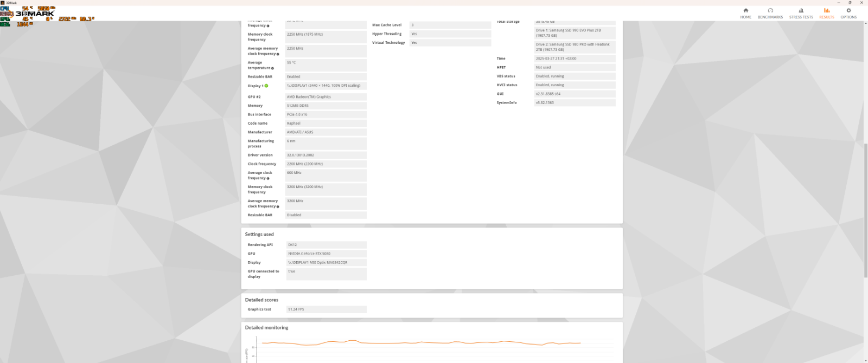This screenshot has width=868, height=363.
Task: Click the 'Detailed monitoring' section heading
Action: pos(266,327)
